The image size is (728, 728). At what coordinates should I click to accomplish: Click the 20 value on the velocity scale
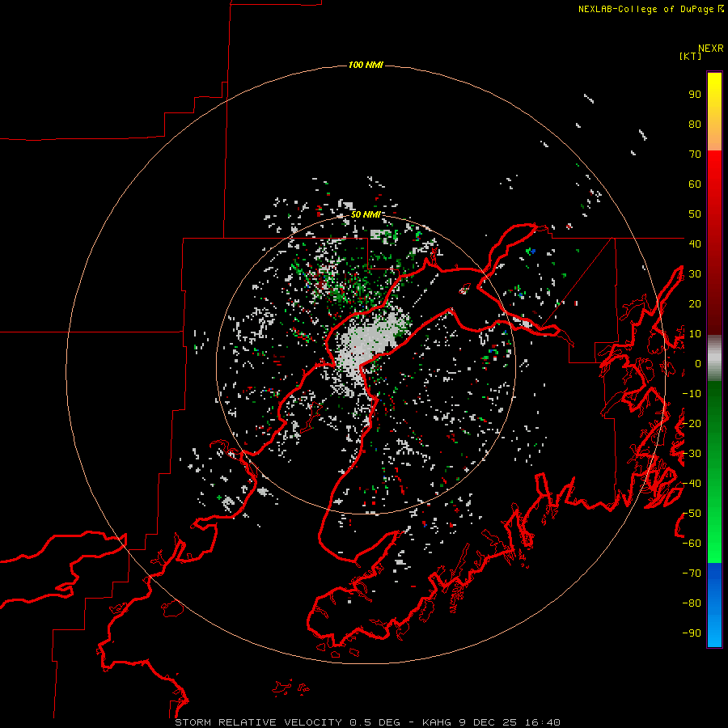click(x=695, y=304)
